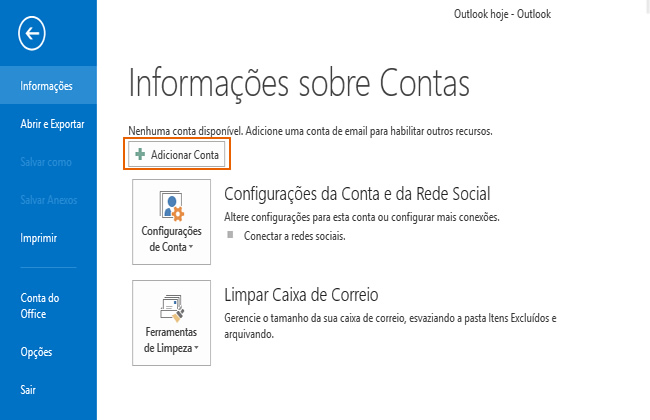The height and width of the screenshot is (420, 650).
Task: Go to Conta do Office
Action: [40, 305]
